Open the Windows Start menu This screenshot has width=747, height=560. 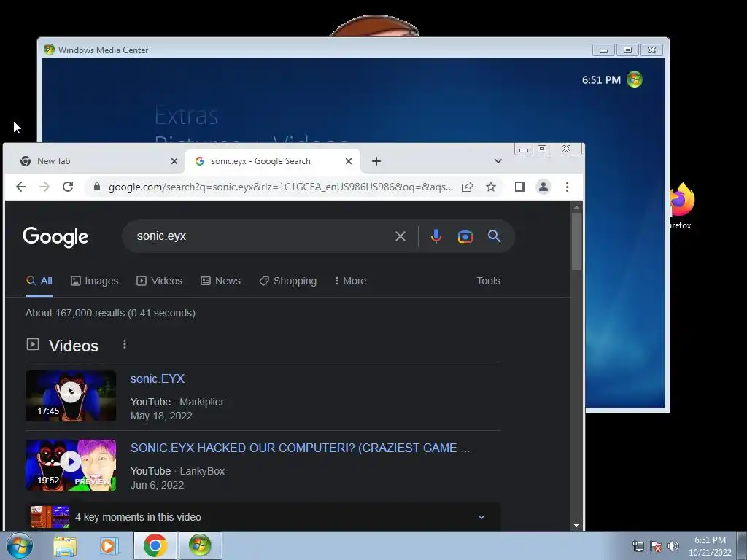tap(20, 545)
